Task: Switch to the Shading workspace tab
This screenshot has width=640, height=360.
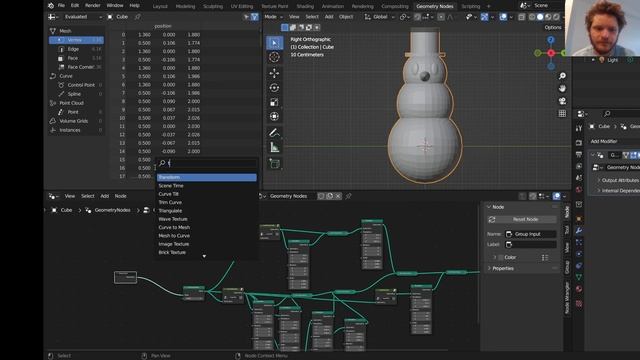Action: coord(305,6)
